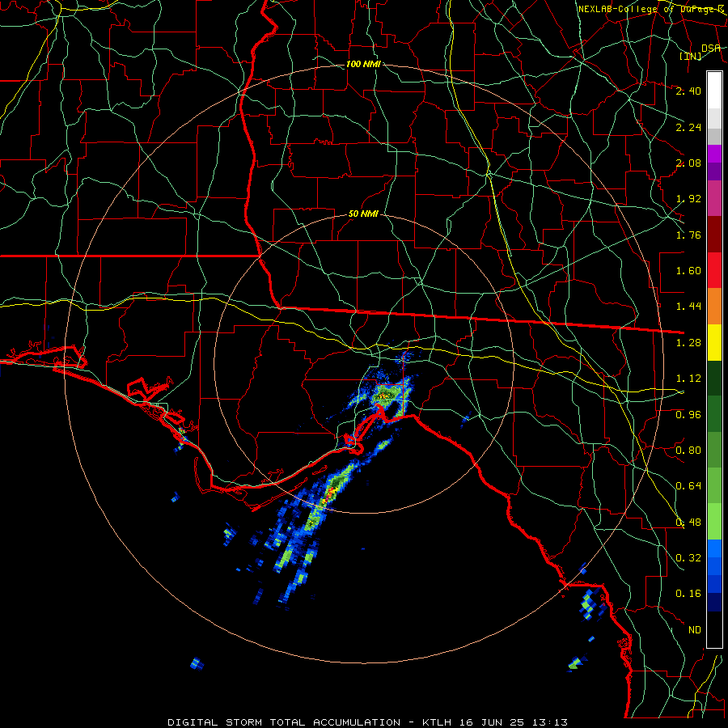Select the 2.40 legend value

pyautogui.click(x=688, y=91)
